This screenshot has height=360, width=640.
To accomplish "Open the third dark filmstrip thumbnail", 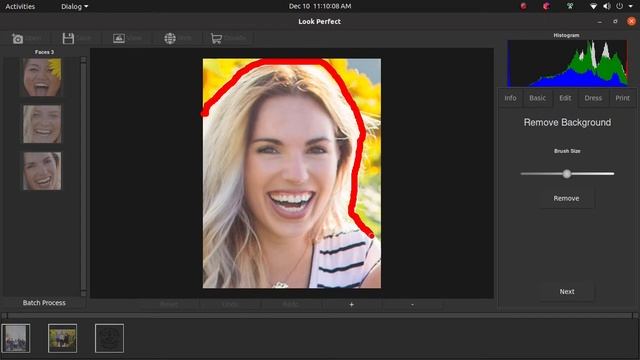I will [x=109, y=338].
